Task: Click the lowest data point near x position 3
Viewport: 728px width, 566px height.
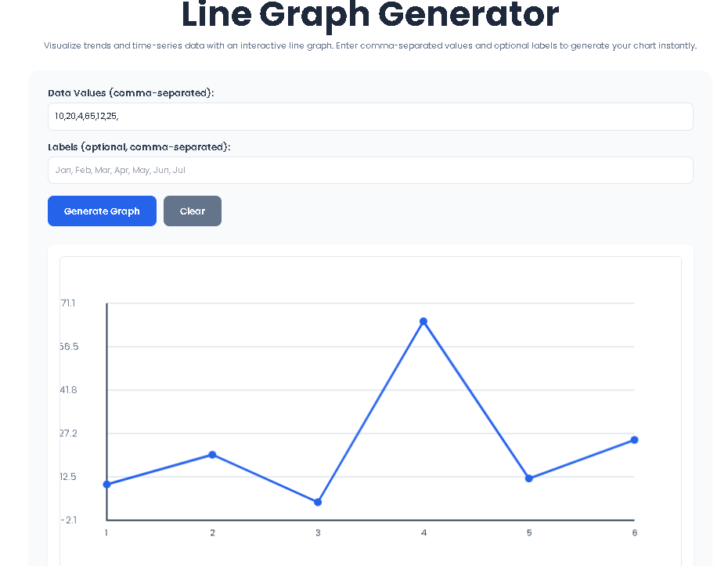Action: 318,501
